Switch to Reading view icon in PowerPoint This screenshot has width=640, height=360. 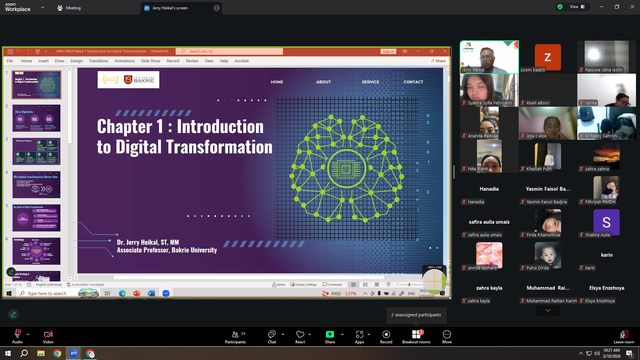coord(377,284)
